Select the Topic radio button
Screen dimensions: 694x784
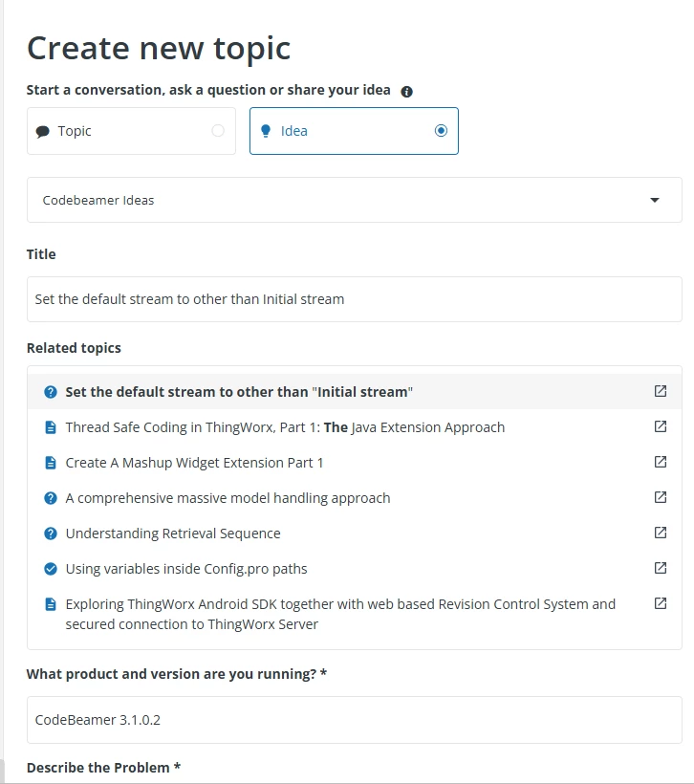[218, 130]
